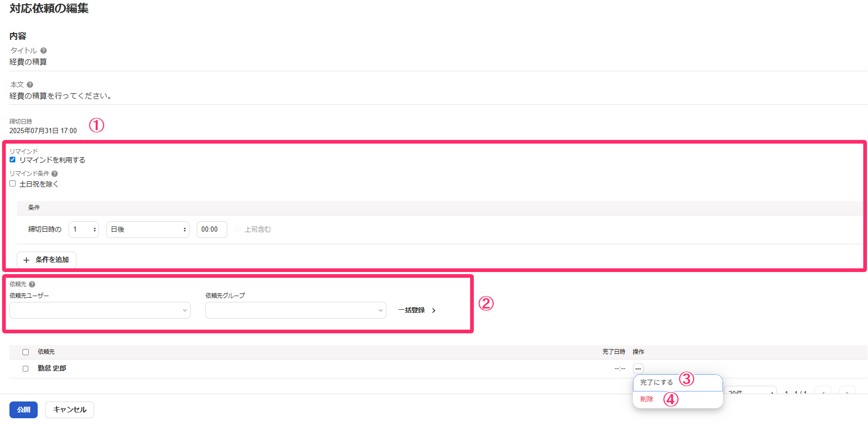Click the day count stepper showing 1
Screen dimensions: 868x424
pyautogui.click(x=84, y=230)
